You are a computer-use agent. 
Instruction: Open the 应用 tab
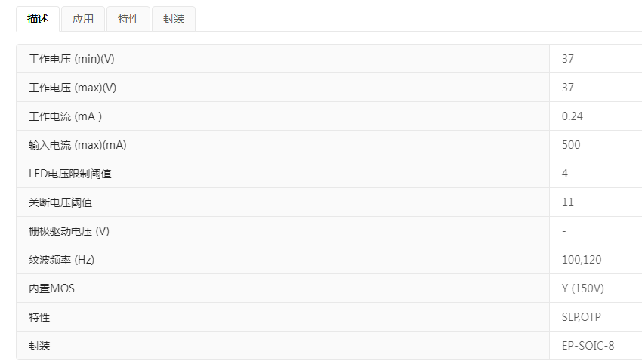pos(83,19)
